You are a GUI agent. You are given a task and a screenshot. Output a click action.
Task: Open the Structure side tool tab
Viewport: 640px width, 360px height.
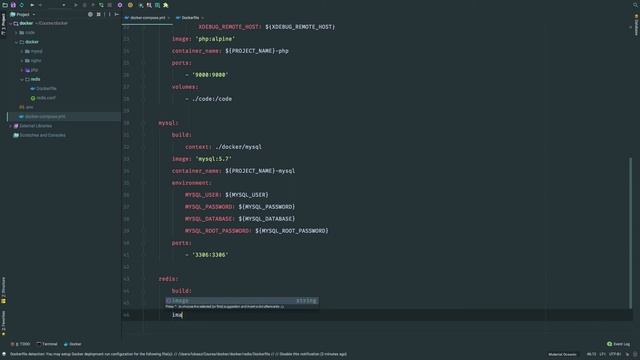click(x=3, y=290)
